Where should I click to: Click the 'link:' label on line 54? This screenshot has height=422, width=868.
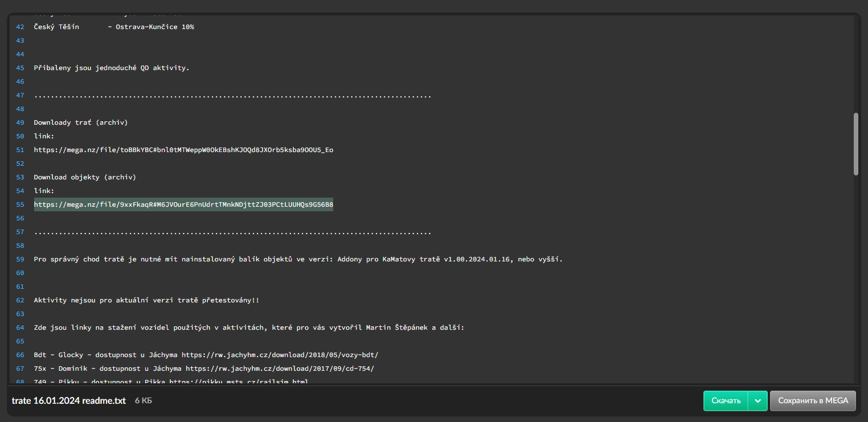coord(44,191)
